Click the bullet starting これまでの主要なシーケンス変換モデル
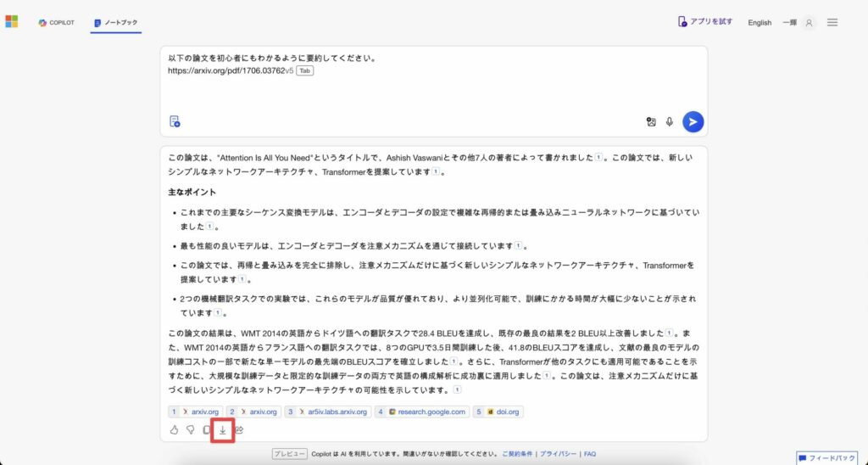This screenshot has height=465, width=868. coord(440,220)
